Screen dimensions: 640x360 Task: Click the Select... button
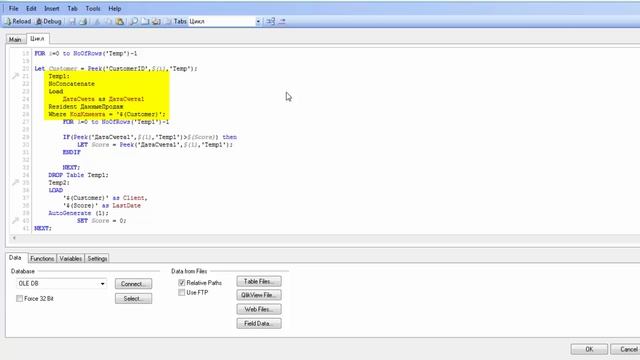point(133,299)
